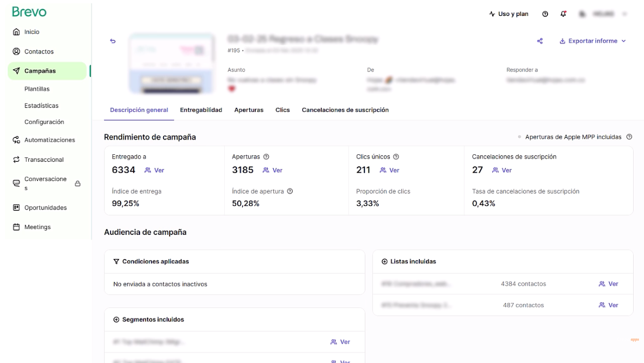Image resolution: width=644 pixels, height=363 pixels.
Task: Click the back arrow icon
Action: (113, 41)
